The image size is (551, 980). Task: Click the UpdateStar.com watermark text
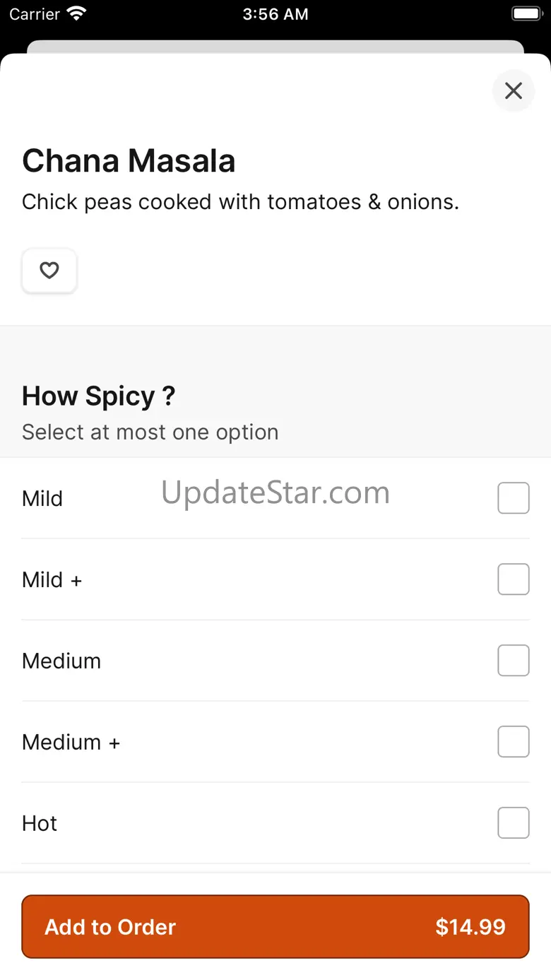point(275,492)
